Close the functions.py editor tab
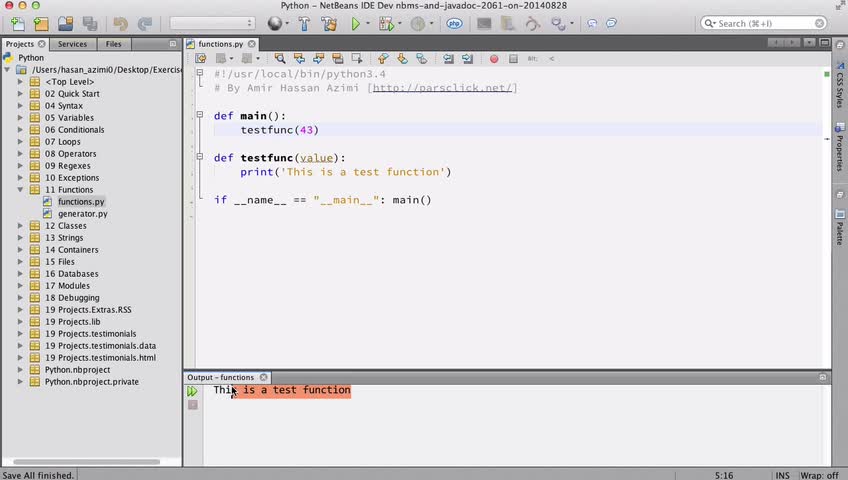This screenshot has height=480, width=848. tap(251, 44)
